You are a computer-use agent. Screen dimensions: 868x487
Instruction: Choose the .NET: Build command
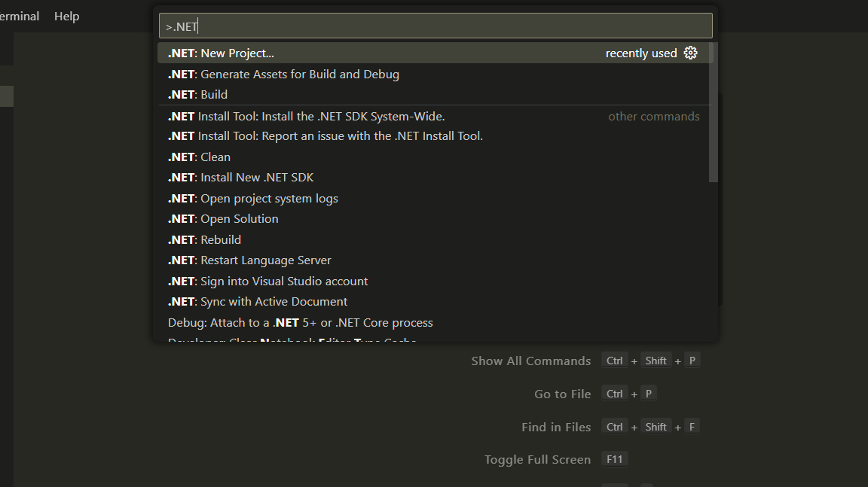coord(433,95)
